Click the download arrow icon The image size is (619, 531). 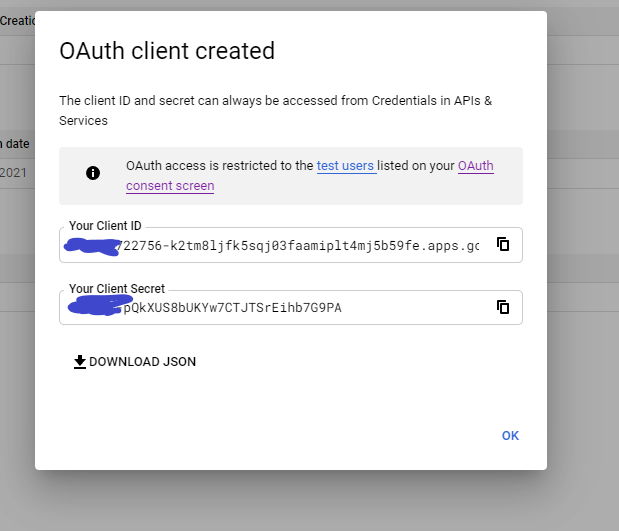pyautogui.click(x=80, y=362)
